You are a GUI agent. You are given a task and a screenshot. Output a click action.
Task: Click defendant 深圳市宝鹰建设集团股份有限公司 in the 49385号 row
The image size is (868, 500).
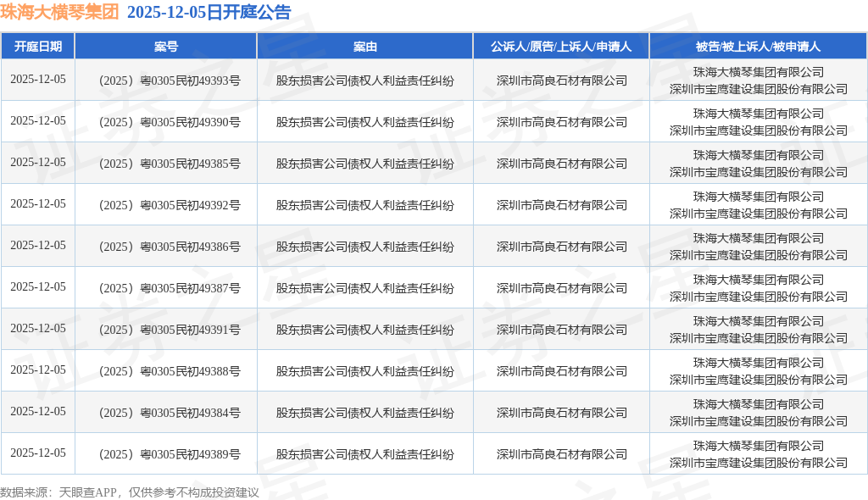click(759, 172)
